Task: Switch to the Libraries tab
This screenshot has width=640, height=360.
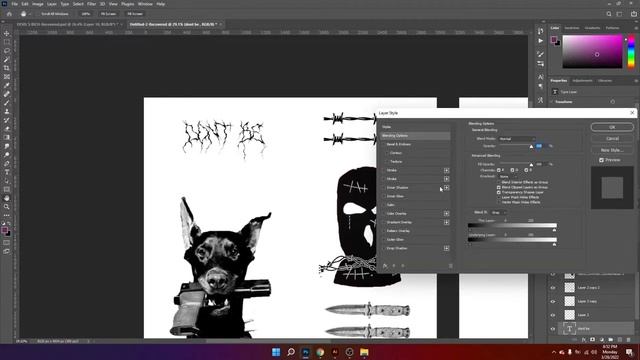Action: pos(604,80)
